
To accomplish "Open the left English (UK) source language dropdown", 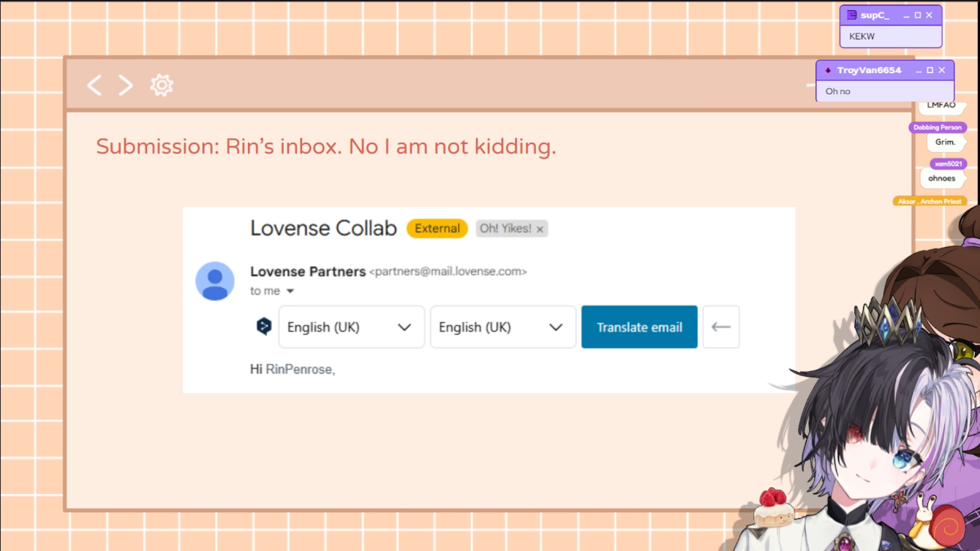I will (352, 327).
